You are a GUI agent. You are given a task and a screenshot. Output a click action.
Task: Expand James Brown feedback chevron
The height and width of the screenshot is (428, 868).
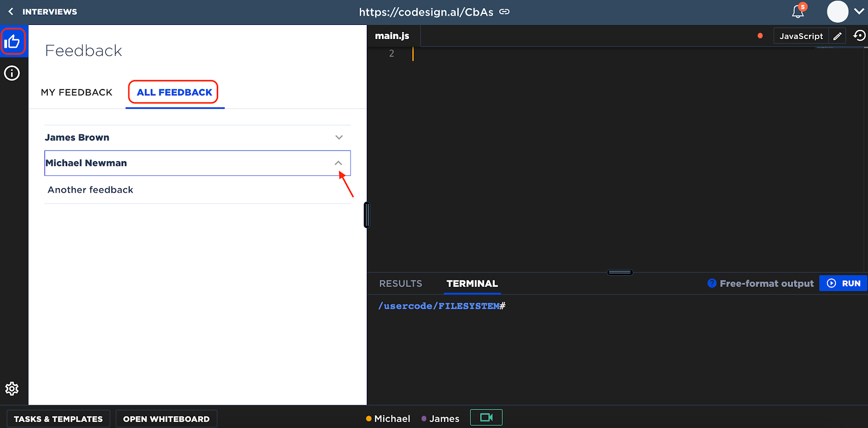click(339, 137)
